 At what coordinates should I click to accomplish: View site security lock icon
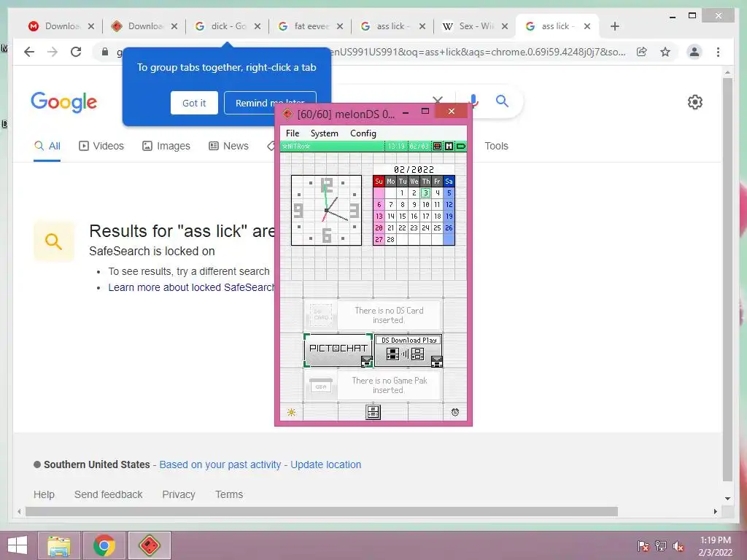[105, 52]
